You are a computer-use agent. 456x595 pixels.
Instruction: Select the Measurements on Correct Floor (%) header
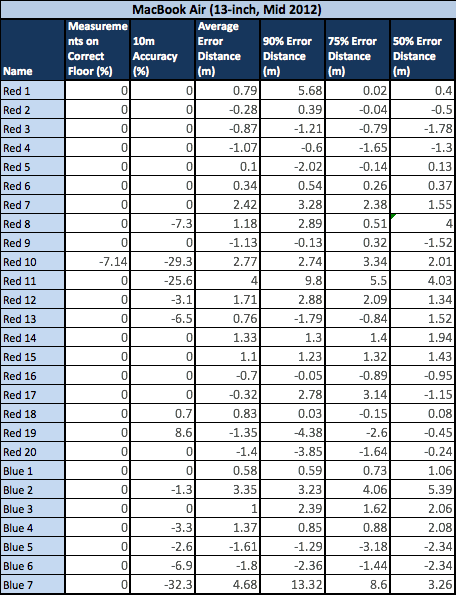pyautogui.click(x=97, y=50)
